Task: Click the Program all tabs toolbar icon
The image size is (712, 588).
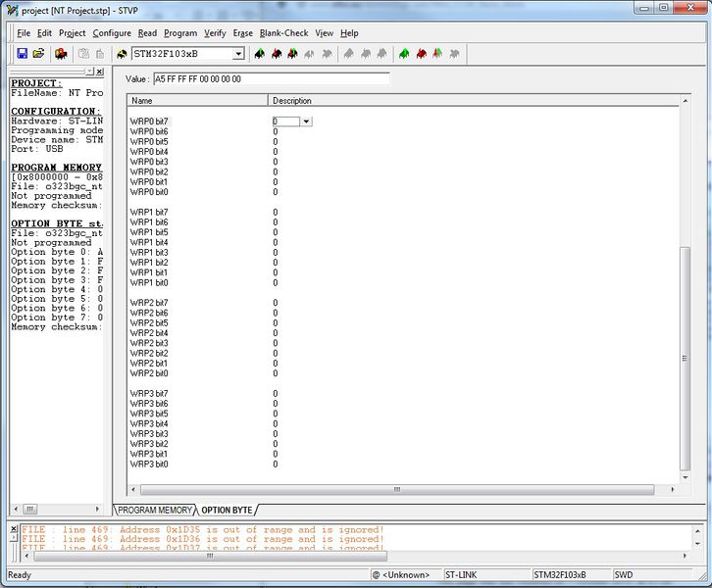Action: point(420,53)
